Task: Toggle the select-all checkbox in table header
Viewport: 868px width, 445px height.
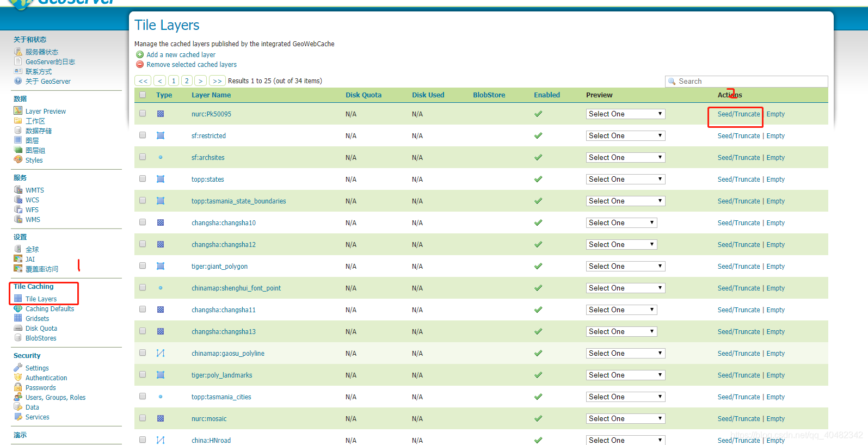Action: pos(143,95)
